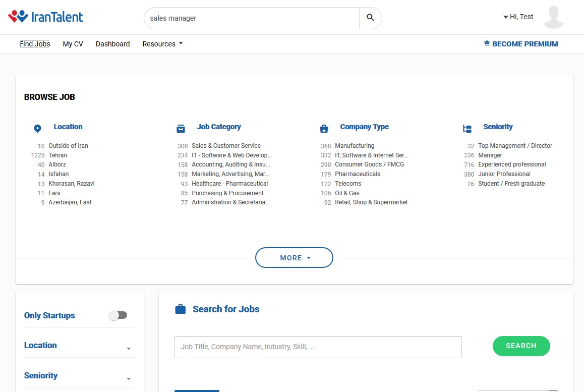Expand browse list with MORE button

295,258
